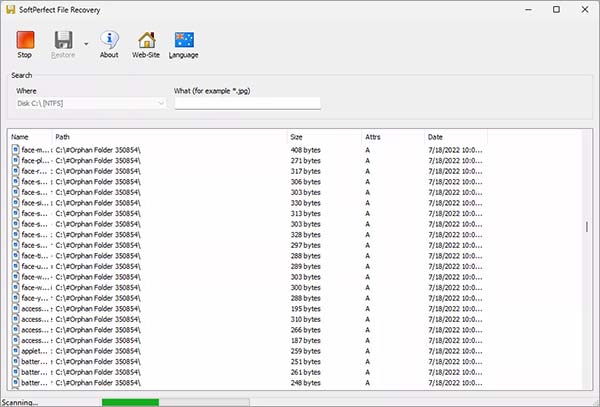
Task: Select the file icon in the 187 bytes row
Action: (16, 340)
